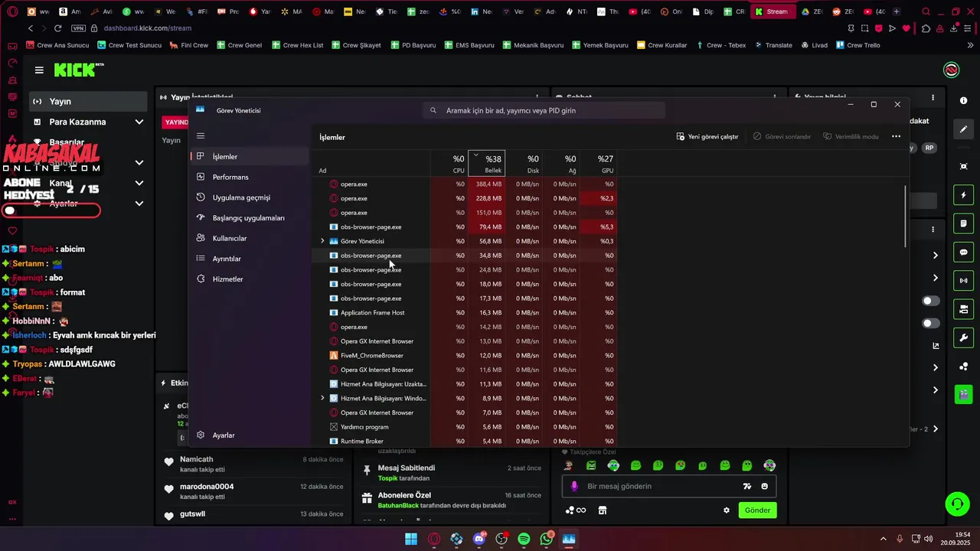
Task: Sort processes by CPU column
Action: point(449,163)
